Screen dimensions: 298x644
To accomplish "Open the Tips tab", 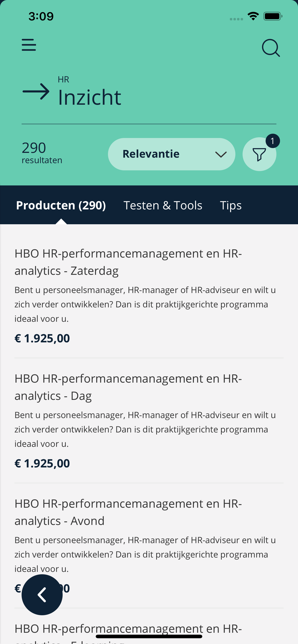I will [231, 205].
